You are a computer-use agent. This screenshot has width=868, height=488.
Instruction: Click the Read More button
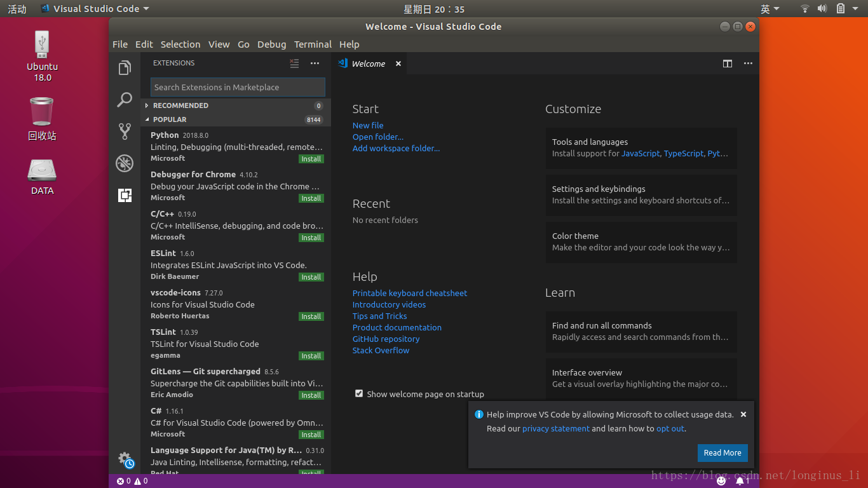[722, 453]
